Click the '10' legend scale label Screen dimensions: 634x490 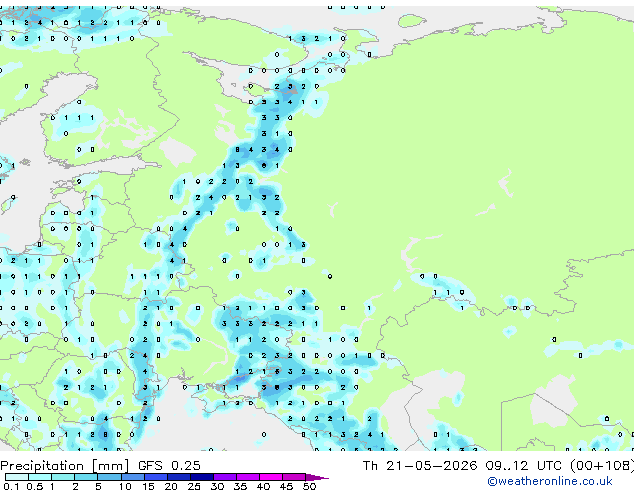pos(125,486)
